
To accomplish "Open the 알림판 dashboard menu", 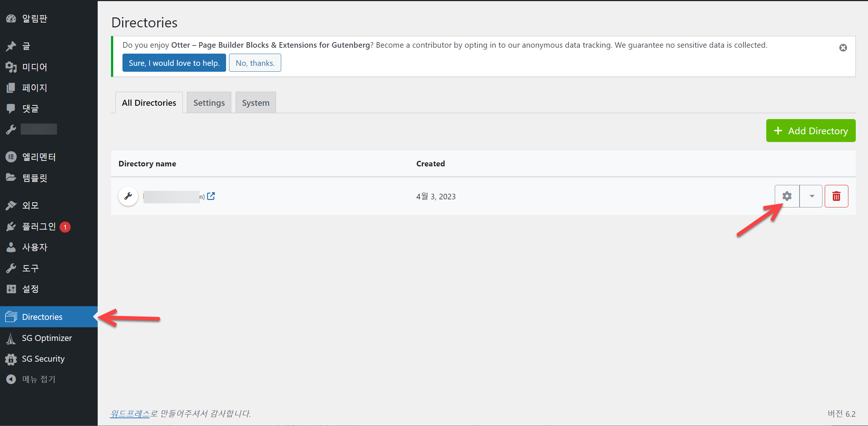I will (34, 18).
